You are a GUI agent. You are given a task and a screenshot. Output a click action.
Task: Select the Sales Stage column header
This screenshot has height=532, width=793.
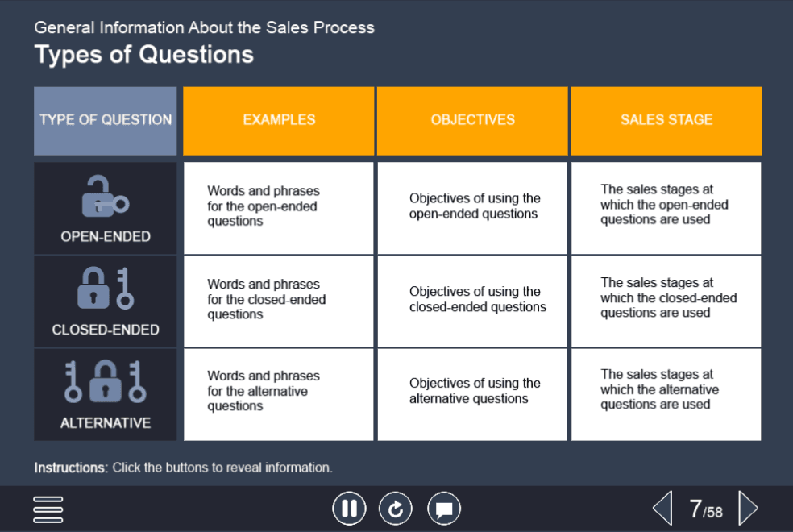[x=666, y=120]
